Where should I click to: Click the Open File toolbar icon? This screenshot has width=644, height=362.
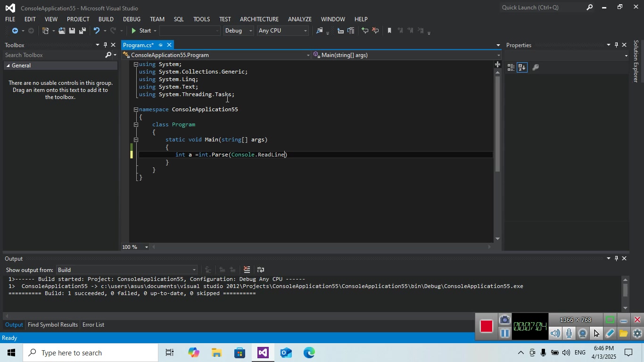(62, 31)
